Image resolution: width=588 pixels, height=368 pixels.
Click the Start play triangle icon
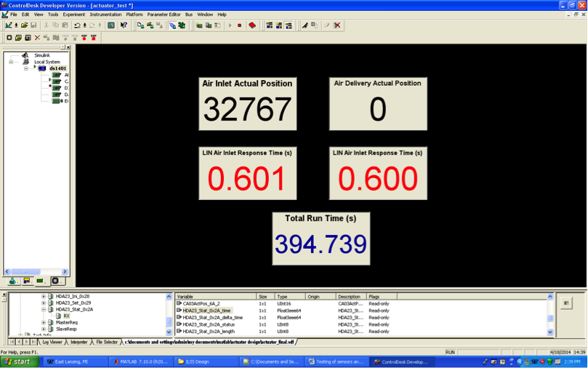coord(230,25)
